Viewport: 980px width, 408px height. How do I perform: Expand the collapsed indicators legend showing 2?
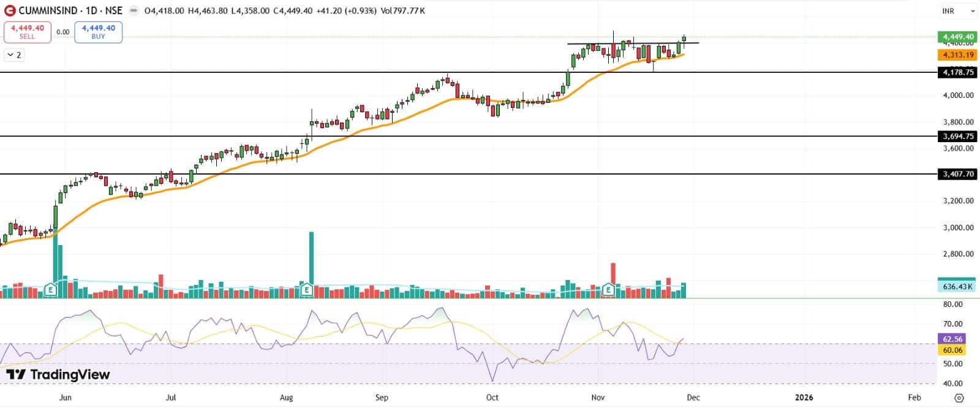point(13,55)
